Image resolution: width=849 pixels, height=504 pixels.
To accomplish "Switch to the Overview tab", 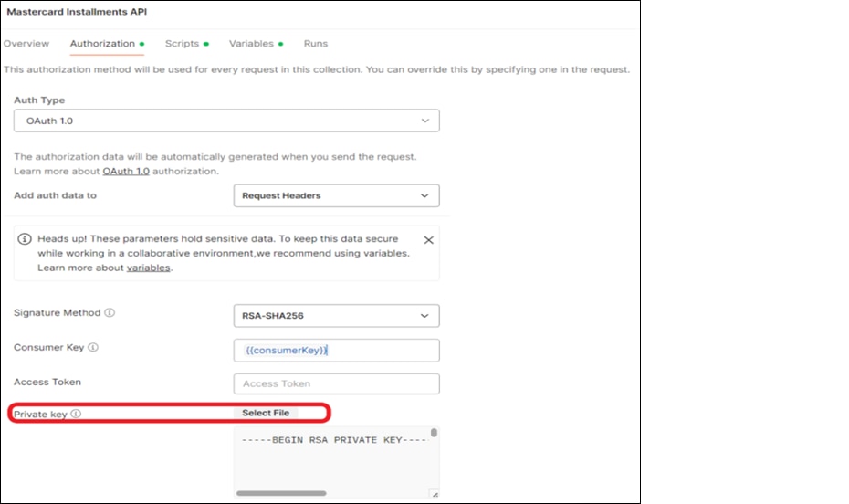I will pos(26,44).
